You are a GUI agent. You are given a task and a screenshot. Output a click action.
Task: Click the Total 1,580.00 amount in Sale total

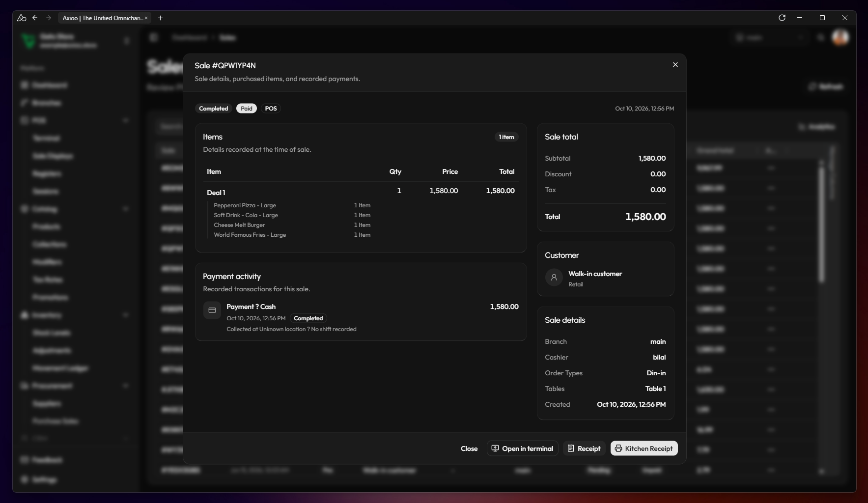(x=645, y=217)
